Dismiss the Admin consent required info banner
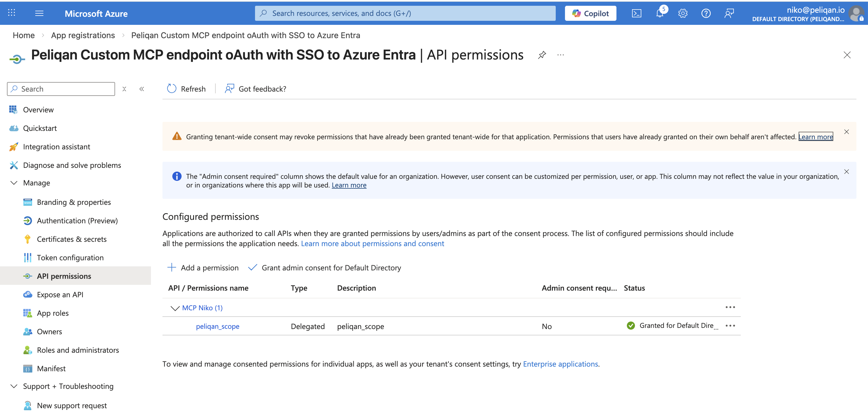868x416 pixels. coord(846,172)
